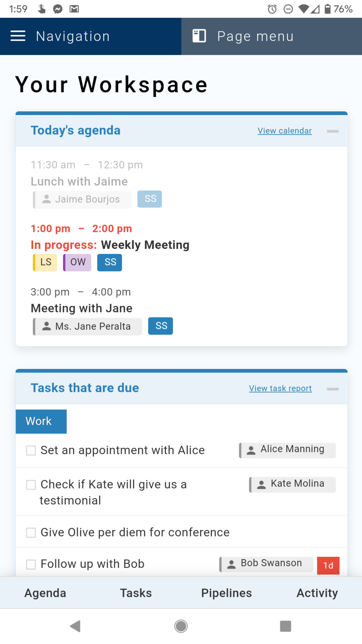Tap the Android home circle icon
This screenshot has height=644, width=362.
tap(181, 626)
